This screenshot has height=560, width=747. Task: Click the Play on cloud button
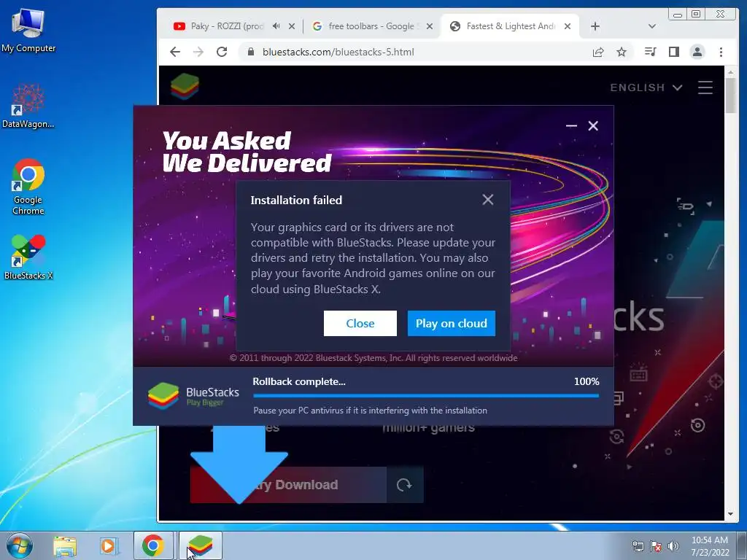coord(451,323)
